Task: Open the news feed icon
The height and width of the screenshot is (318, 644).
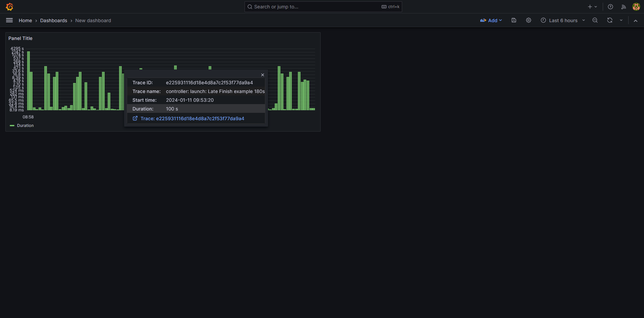Action: (623, 7)
